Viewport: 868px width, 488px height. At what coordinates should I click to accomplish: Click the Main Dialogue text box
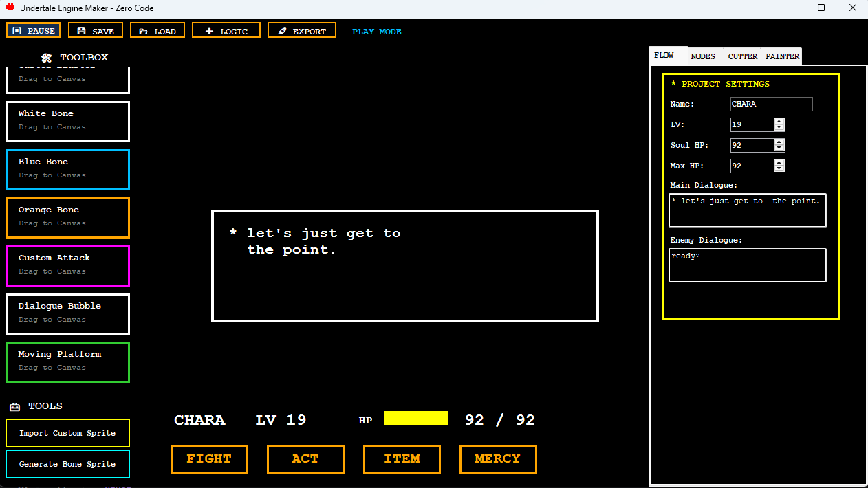748,210
